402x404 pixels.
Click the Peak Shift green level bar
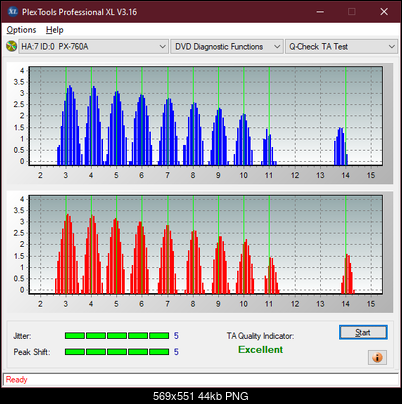pos(117,352)
